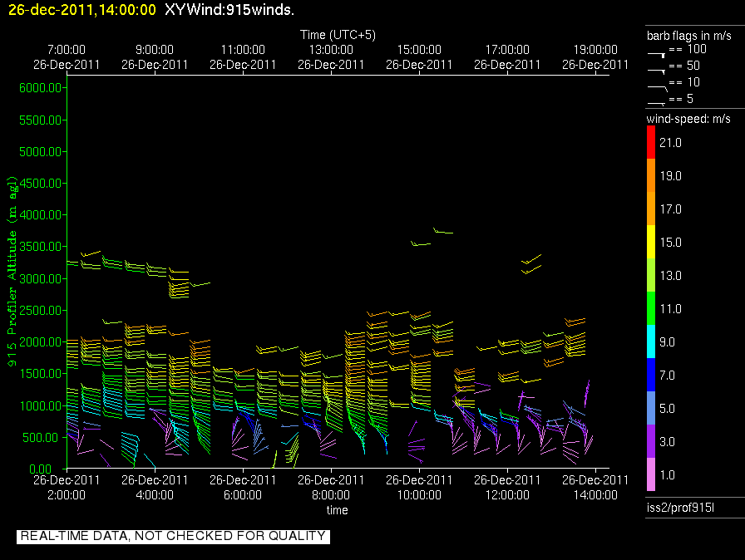Click the '19:00:00' top axis time label
The image size is (745, 560).
click(x=595, y=49)
